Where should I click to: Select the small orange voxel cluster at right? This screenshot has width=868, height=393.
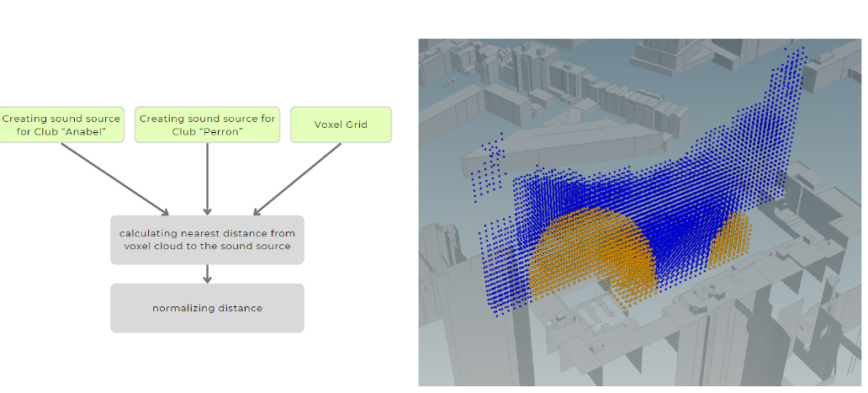[x=730, y=240]
